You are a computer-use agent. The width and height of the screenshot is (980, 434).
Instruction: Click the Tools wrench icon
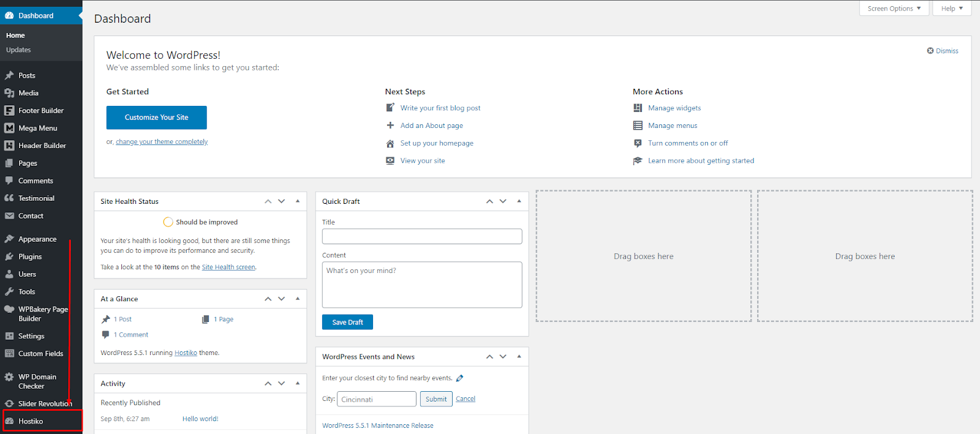tap(9, 292)
